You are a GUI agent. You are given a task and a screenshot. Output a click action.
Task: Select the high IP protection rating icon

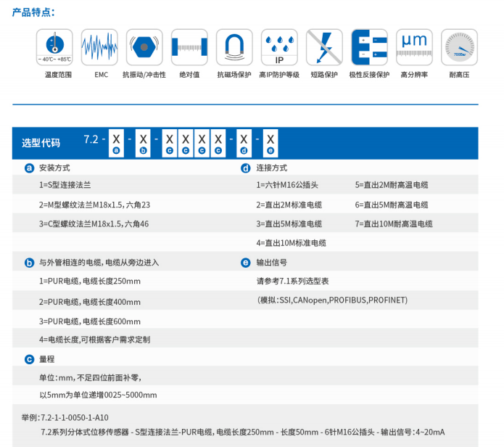[x=279, y=47]
